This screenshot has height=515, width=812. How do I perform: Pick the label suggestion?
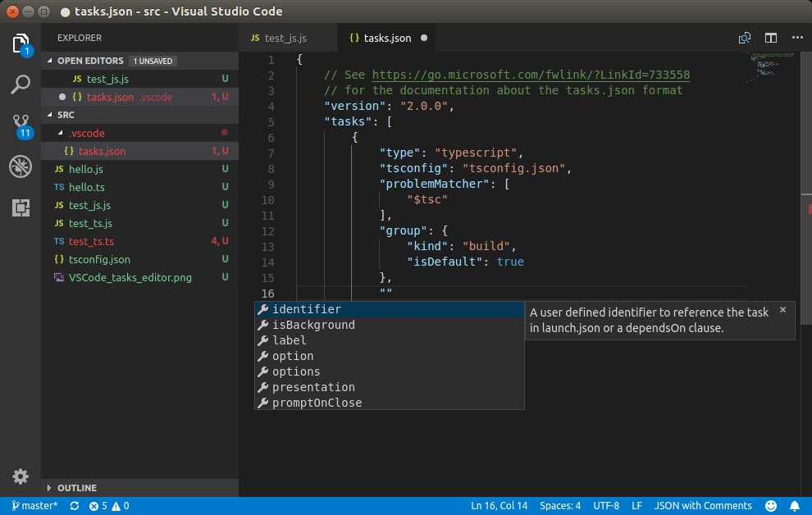(x=390, y=340)
